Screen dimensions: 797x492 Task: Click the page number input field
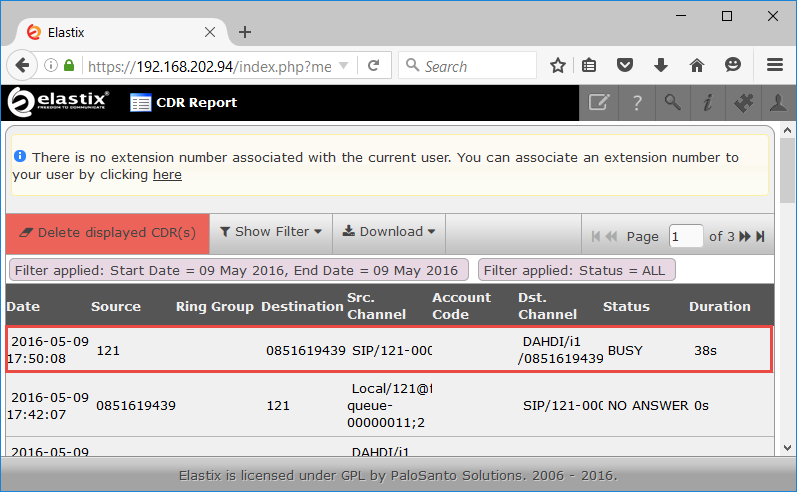(686, 236)
